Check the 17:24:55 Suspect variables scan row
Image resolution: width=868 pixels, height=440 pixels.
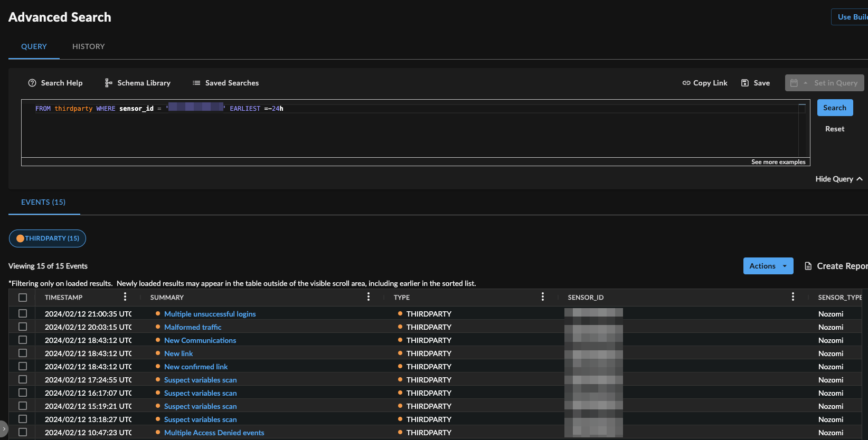click(23, 379)
